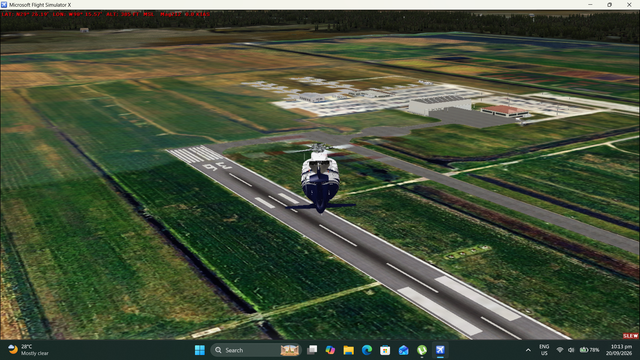The width and height of the screenshot is (640, 360).
Task: Open the Mail app from the taskbar
Action: (x=403, y=350)
